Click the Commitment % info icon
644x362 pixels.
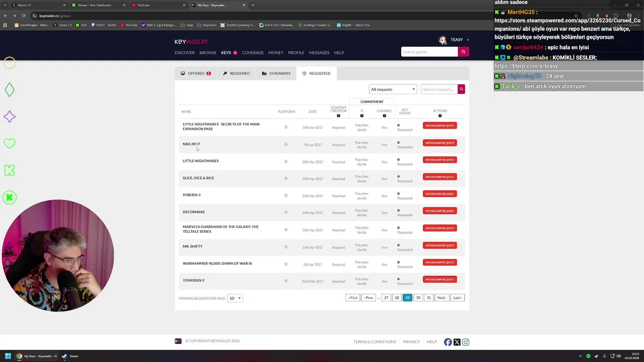362,116
